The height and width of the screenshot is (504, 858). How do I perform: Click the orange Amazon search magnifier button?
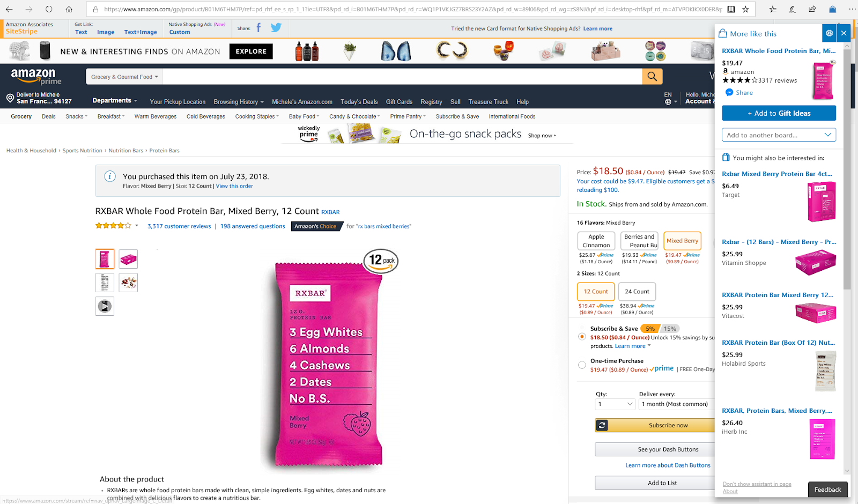point(652,77)
